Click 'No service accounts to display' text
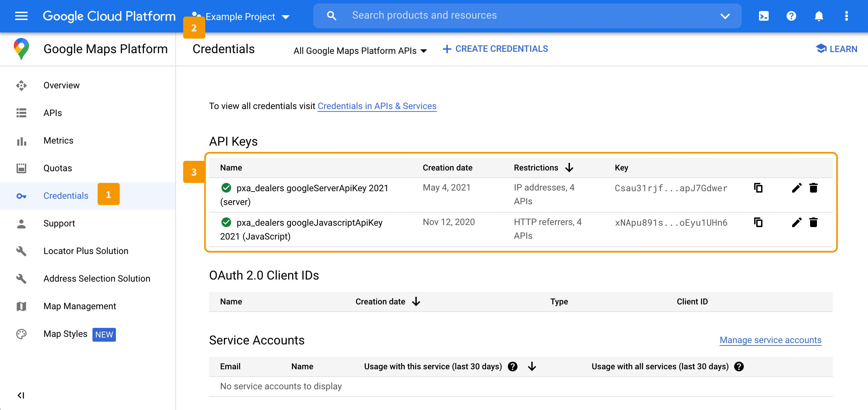Screen dimensions: 868x410 [281, 386]
